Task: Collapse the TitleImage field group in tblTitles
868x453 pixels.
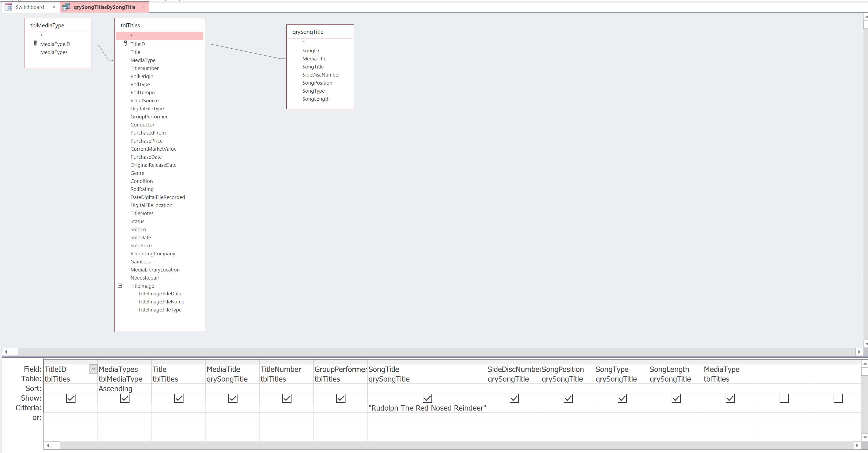Action: 120,286
